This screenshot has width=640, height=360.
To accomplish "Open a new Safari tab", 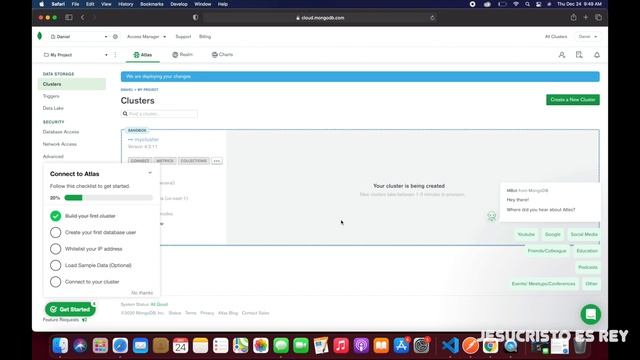I will [586, 17].
